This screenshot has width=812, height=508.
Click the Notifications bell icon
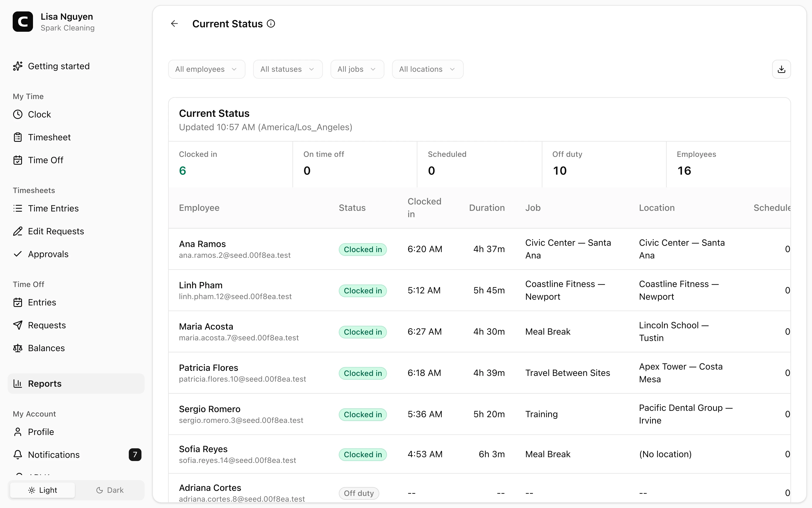(18, 455)
